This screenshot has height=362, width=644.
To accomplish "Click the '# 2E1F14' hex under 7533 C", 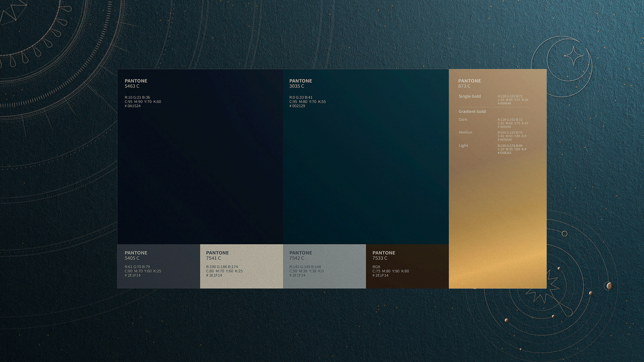I will tap(380, 275).
